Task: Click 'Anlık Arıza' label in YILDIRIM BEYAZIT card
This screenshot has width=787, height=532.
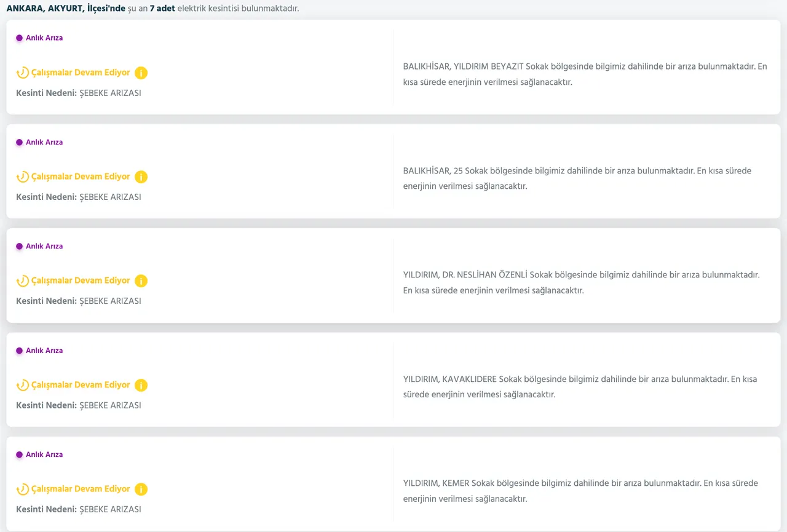Action: (44, 38)
